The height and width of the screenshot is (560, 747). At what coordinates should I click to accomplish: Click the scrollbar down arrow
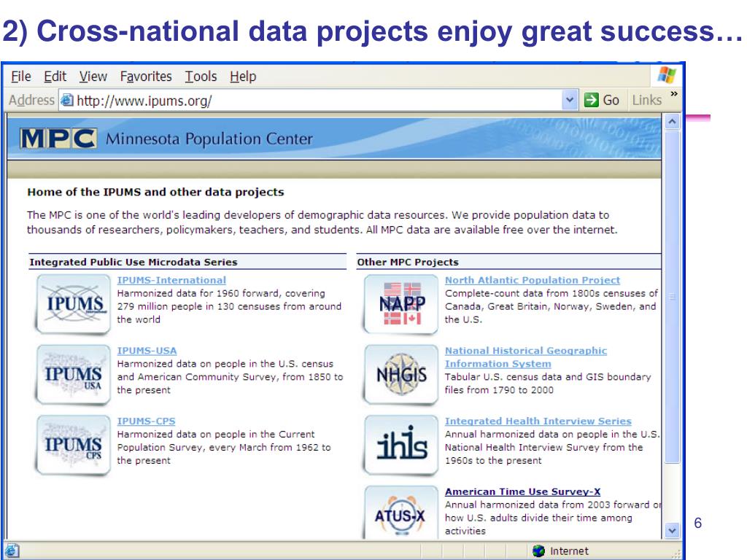[x=672, y=530]
